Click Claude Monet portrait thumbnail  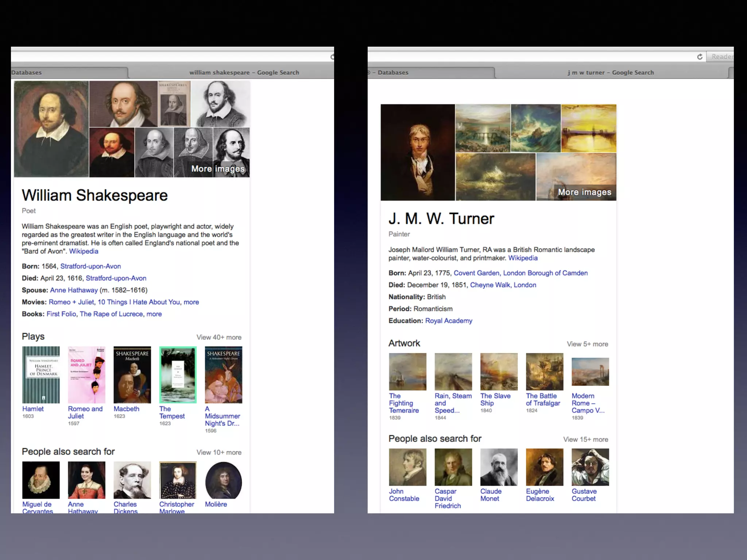point(499,467)
